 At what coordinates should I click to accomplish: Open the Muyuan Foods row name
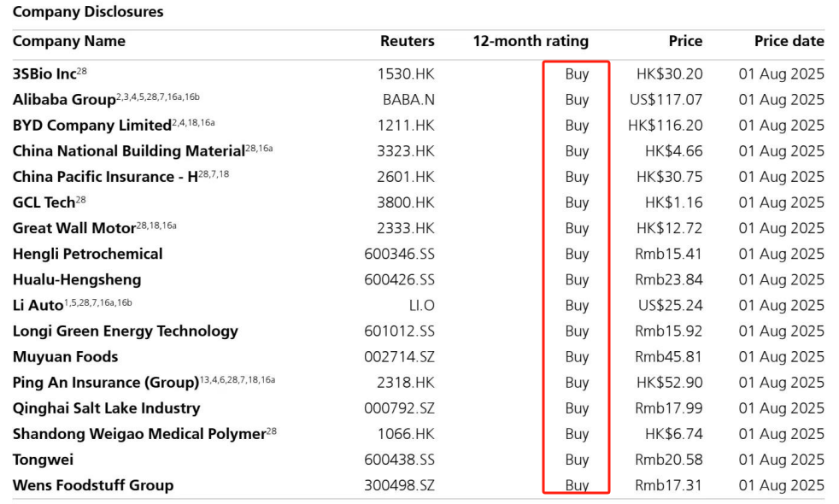(65, 357)
